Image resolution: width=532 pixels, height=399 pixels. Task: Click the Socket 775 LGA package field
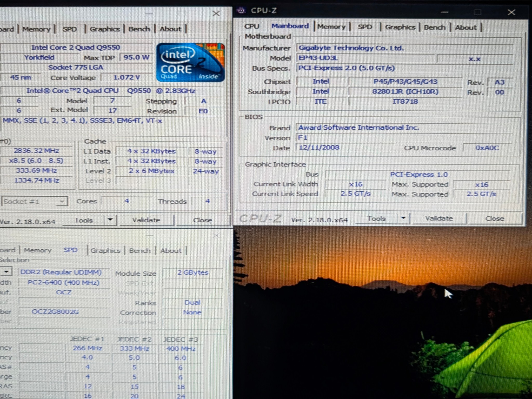[x=76, y=68]
